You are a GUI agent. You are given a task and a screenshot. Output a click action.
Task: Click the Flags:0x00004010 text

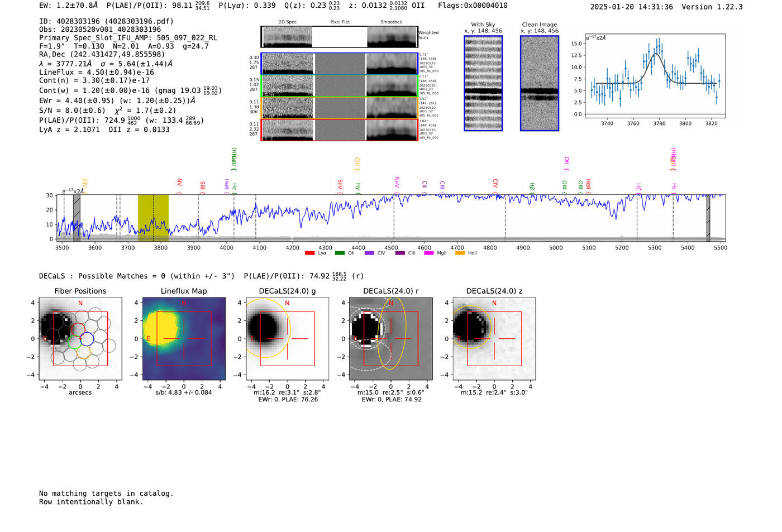point(473,6)
